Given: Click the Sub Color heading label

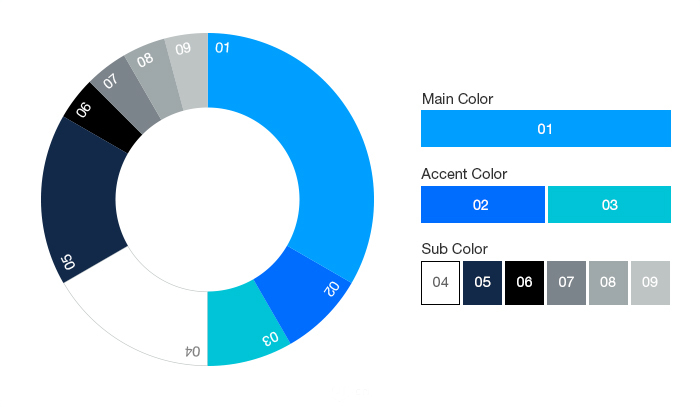Looking at the screenshot, I should click(454, 248).
